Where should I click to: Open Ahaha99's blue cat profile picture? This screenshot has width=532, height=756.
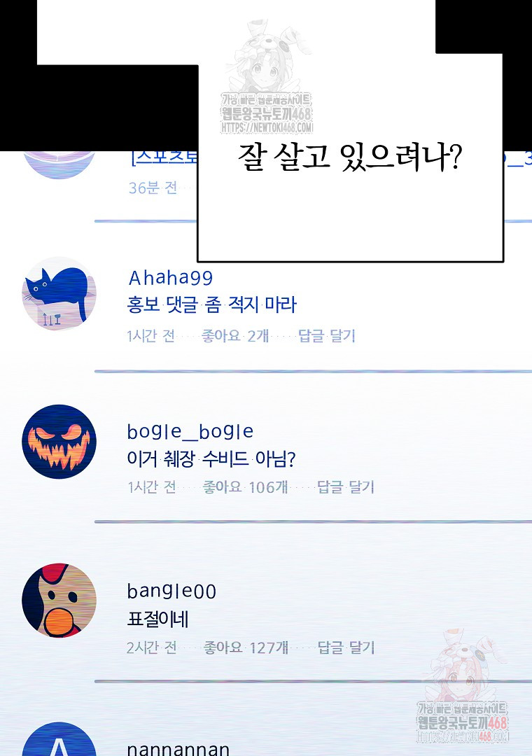[x=59, y=293]
